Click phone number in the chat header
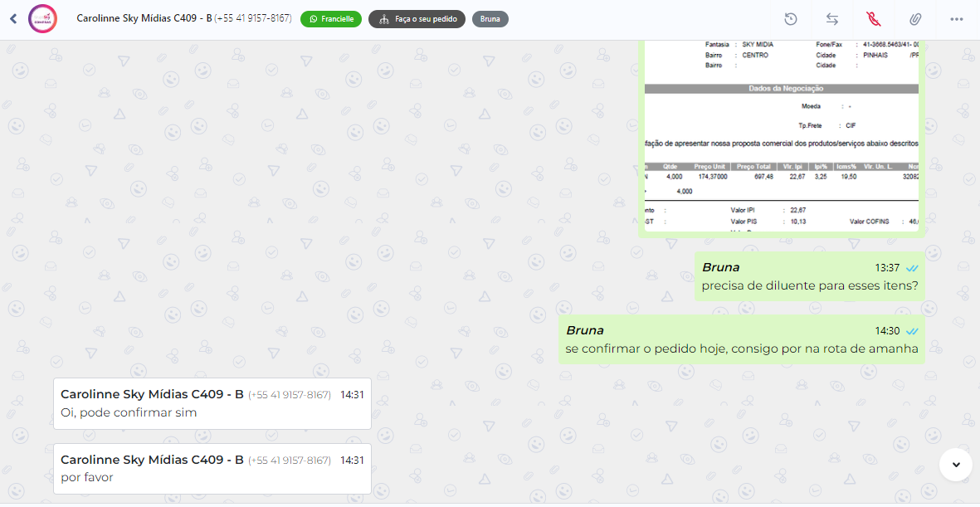 tap(253, 19)
